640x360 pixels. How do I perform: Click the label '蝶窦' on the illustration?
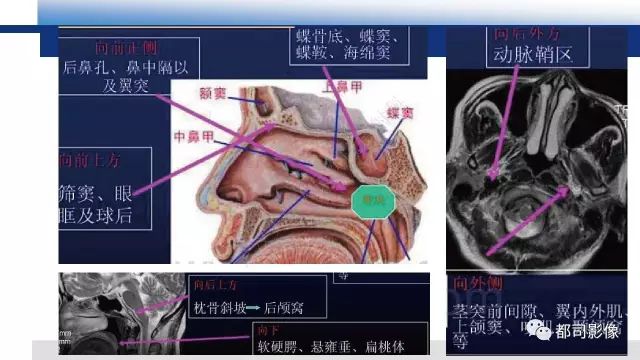400,113
